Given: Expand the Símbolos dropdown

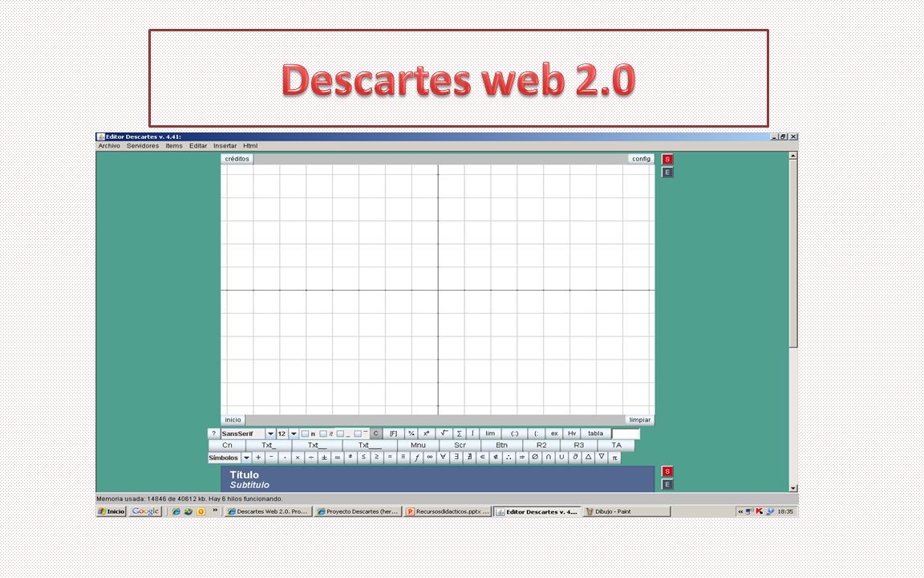Looking at the screenshot, I should [246, 458].
